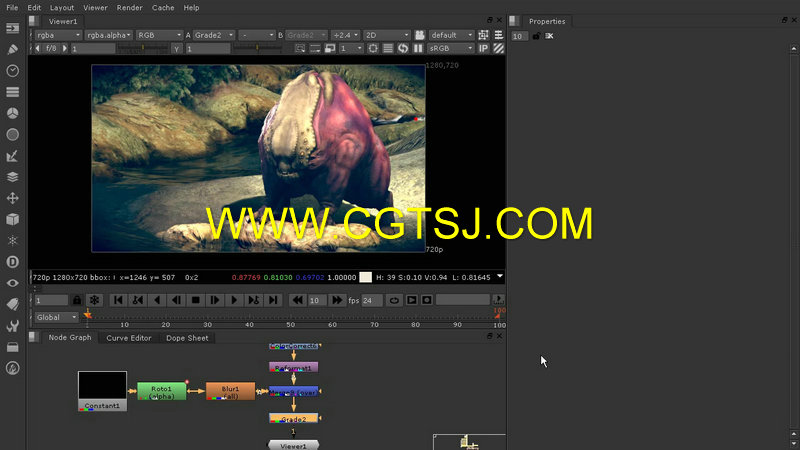Screen dimensions: 800x450
Task: Open the A input Grade2 dropdown
Action: coord(214,35)
